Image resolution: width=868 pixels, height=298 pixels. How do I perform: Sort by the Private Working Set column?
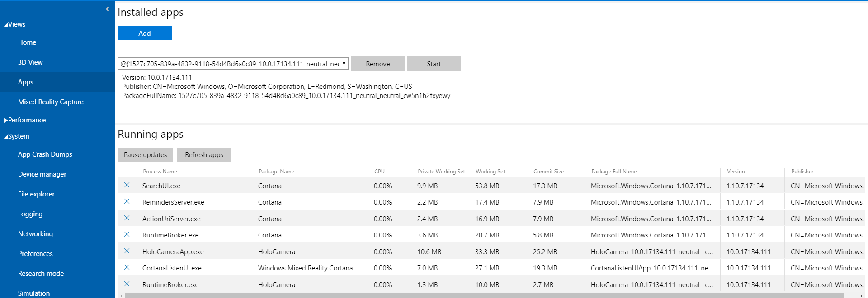pyautogui.click(x=441, y=172)
